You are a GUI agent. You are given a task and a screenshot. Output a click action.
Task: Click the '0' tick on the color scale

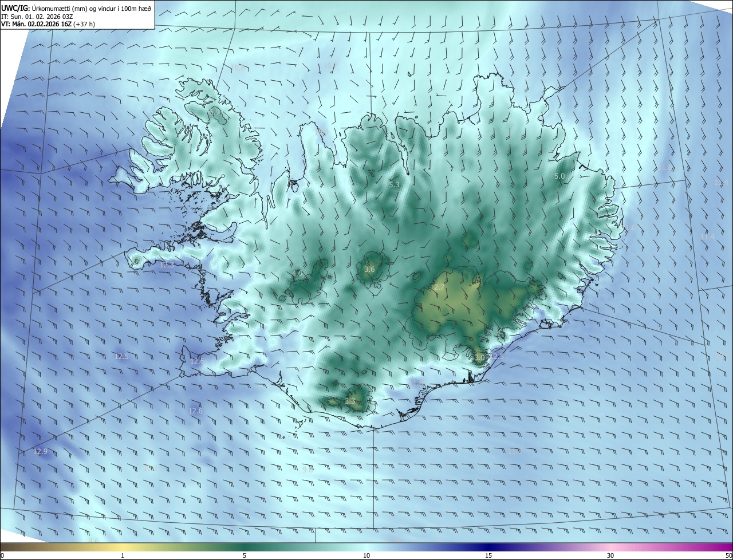tap(2, 555)
